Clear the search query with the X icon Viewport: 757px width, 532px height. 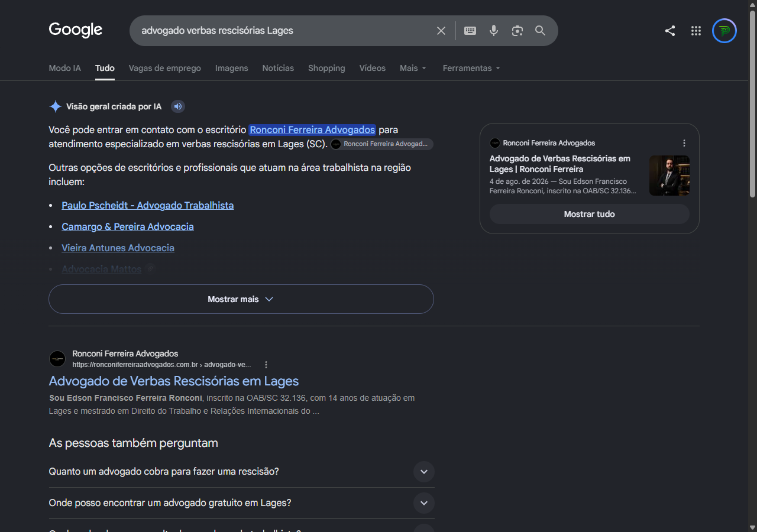point(441,31)
